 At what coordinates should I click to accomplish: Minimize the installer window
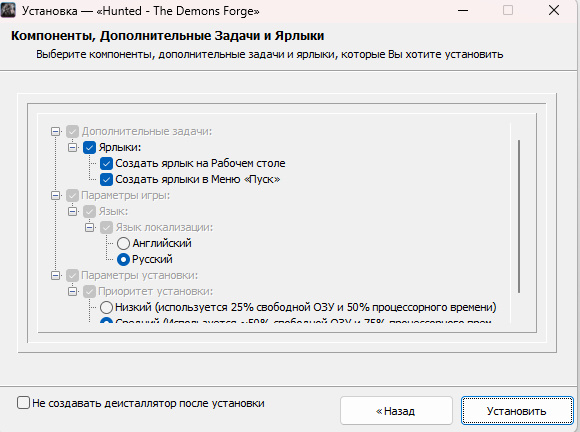pyautogui.click(x=463, y=10)
